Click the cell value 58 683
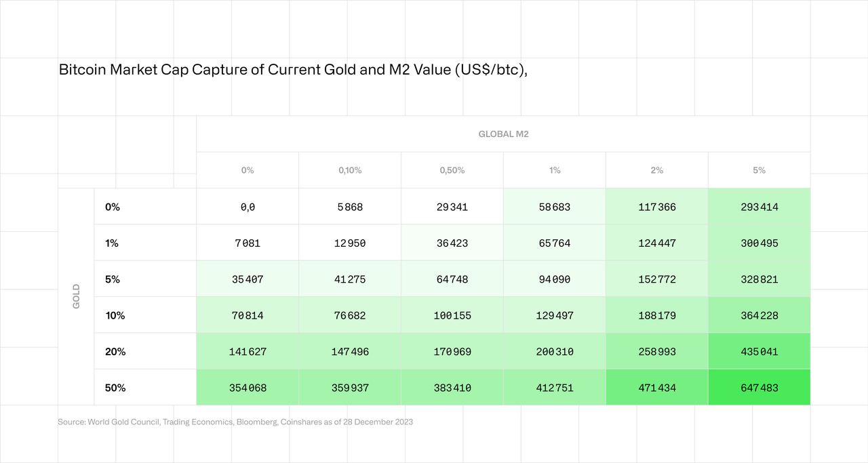 (555, 207)
